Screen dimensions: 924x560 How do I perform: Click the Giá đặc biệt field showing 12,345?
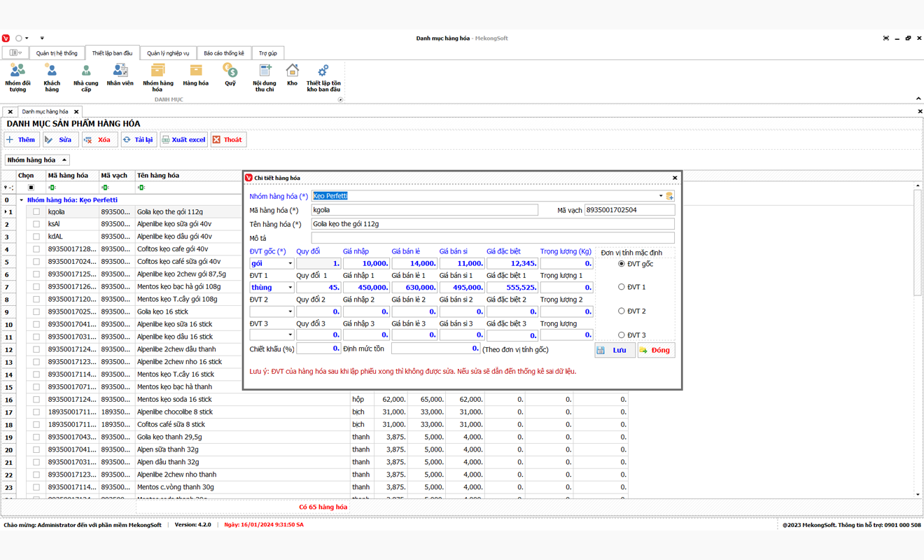[x=512, y=264]
